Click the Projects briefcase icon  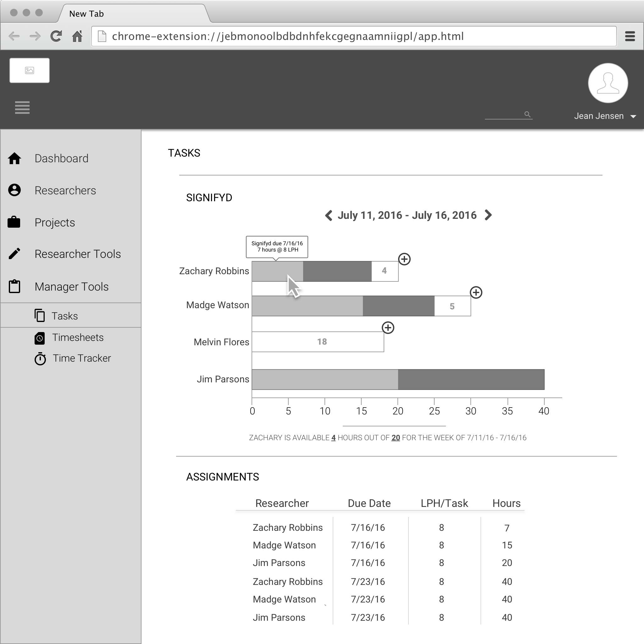click(14, 222)
